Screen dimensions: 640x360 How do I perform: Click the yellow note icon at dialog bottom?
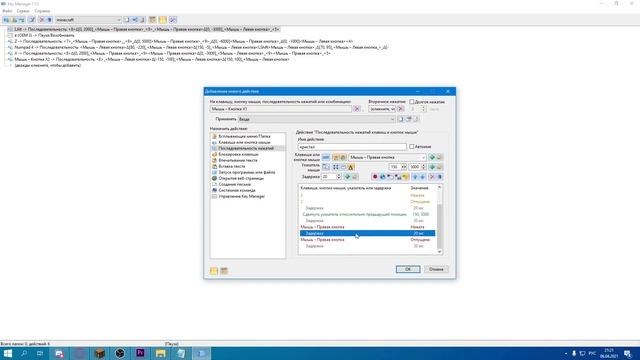[x=214, y=271]
